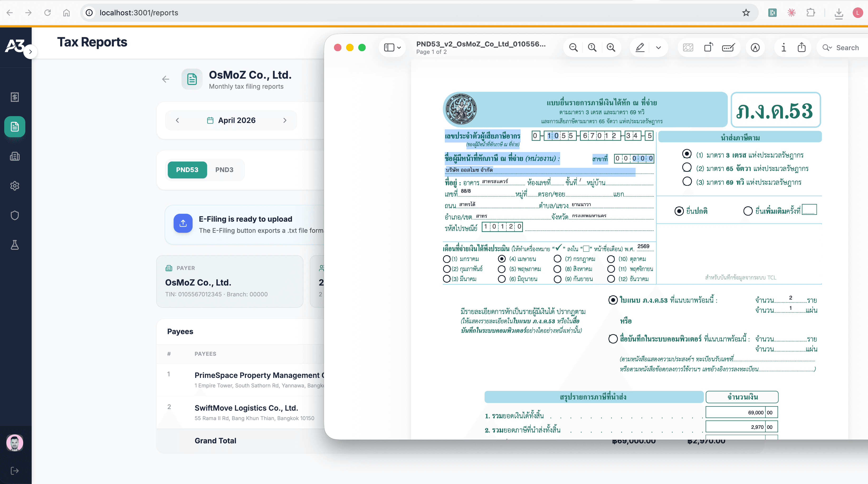Open Settings from the dark sidebar
Viewport: 868px width, 484px height.
(x=15, y=186)
